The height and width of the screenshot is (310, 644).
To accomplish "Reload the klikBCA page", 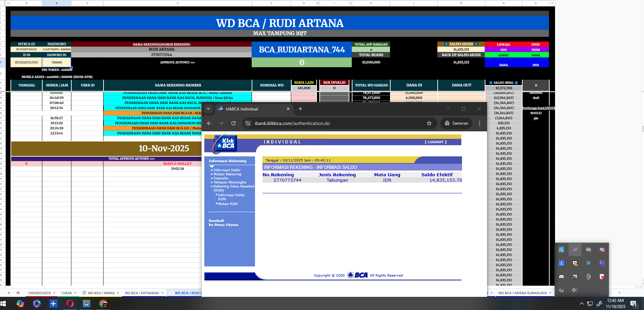I will [233, 123].
